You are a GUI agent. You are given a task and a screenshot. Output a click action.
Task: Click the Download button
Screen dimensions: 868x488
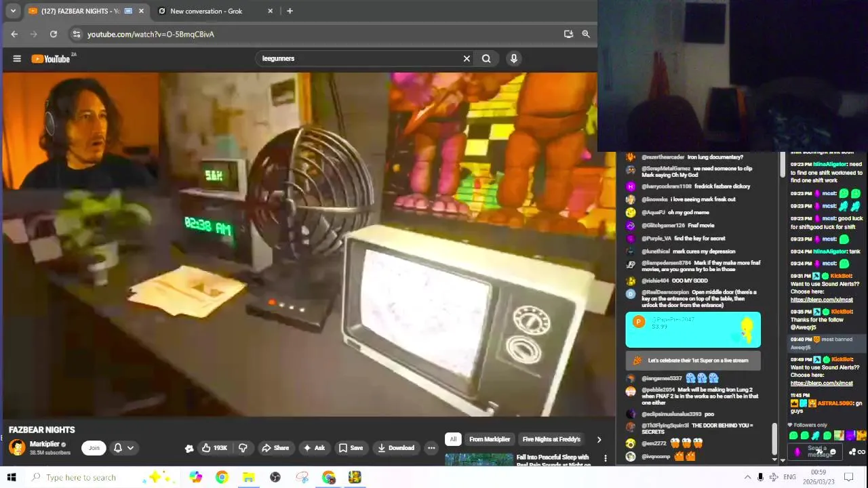coord(395,448)
